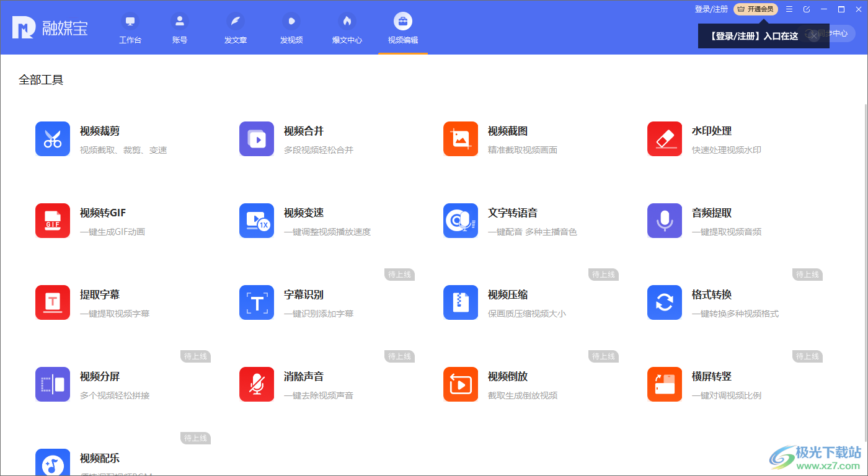Maximize the 融媒宝 window
This screenshot has height=476, width=868.
click(x=841, y=9)
